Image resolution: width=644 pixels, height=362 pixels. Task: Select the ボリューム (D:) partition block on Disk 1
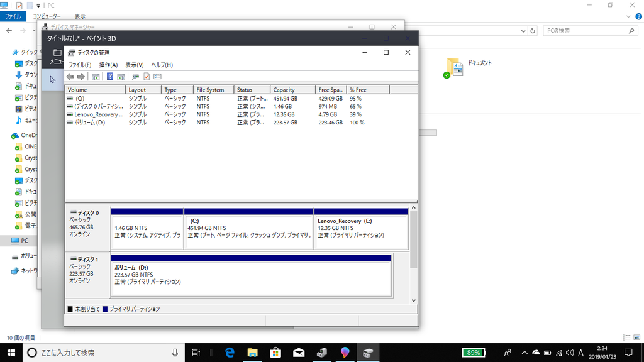click(x=252, y=275)
